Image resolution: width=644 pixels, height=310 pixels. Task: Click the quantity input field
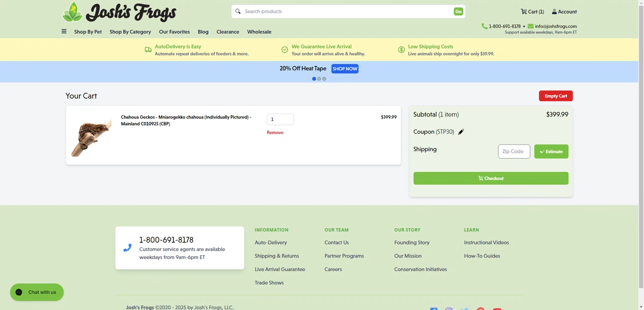click(x=280, y=119)
